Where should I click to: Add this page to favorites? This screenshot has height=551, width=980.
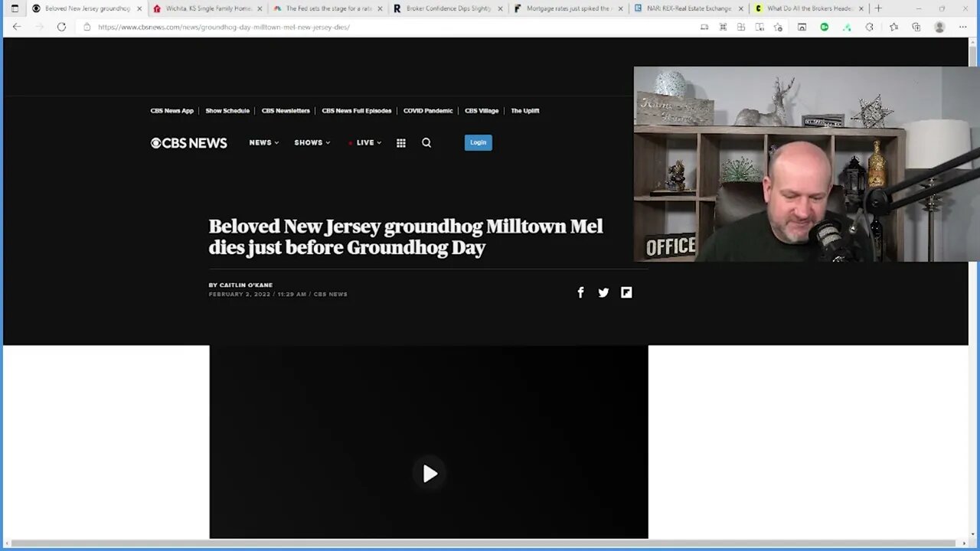pos(778,27)
